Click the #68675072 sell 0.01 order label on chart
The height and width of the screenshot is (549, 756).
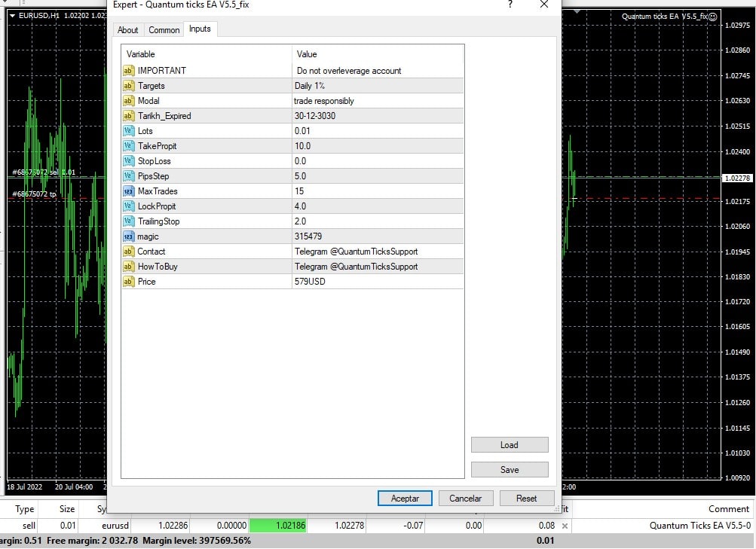[44, 172]
